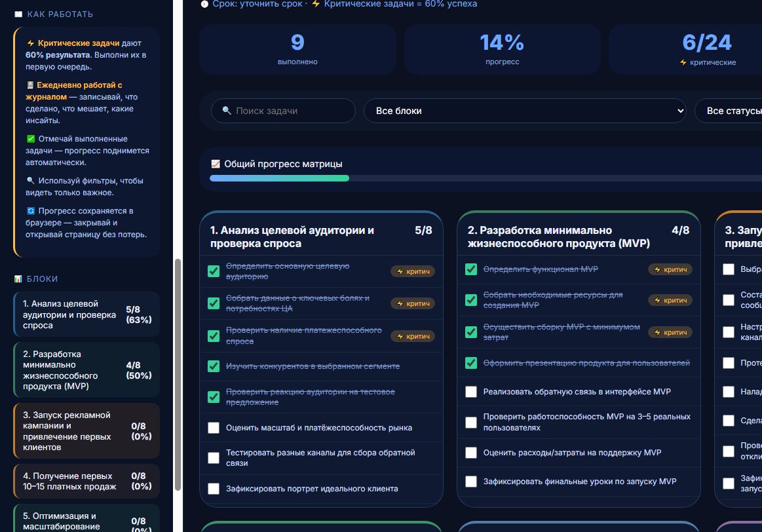Click Критические задачи = 60% успеха text
Viewport: 762px width, 532px height.
click(x=400, y=4)
